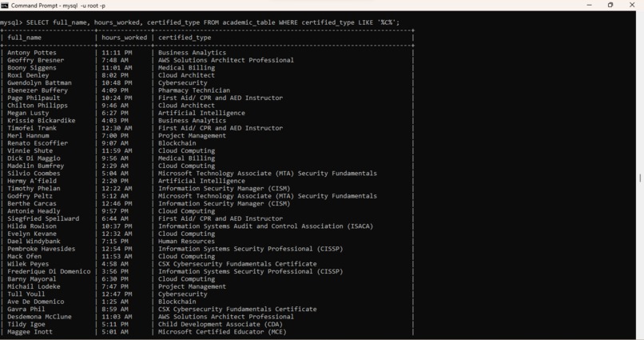Viewport: 644px width, 340px height.
Task: Click the name Michail Lodeke
Action: pyautogui.click(x=34, y=286)
